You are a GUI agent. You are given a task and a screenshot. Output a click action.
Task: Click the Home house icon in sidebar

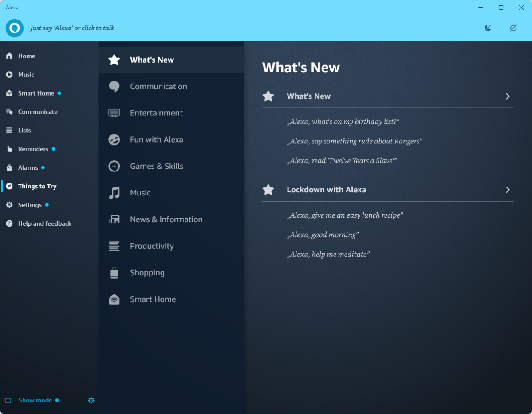[9, 56]
